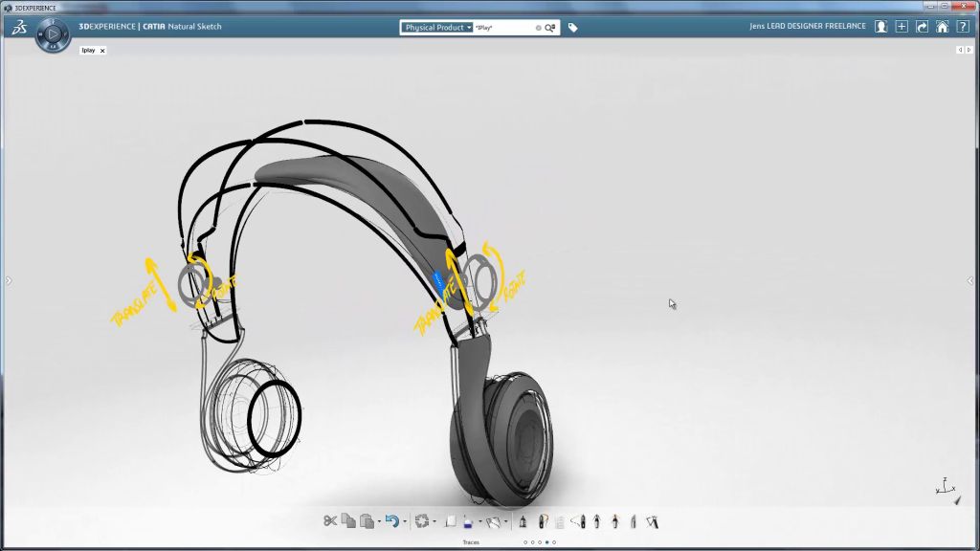
Task: Click the Cut scissors icon
Action: point(330,521)
